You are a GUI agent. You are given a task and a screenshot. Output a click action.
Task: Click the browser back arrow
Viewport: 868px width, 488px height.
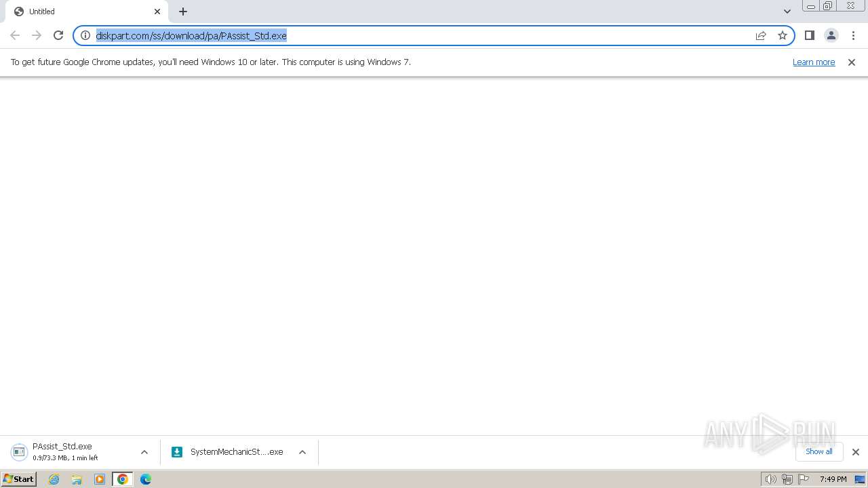click(x=15, y=35)
